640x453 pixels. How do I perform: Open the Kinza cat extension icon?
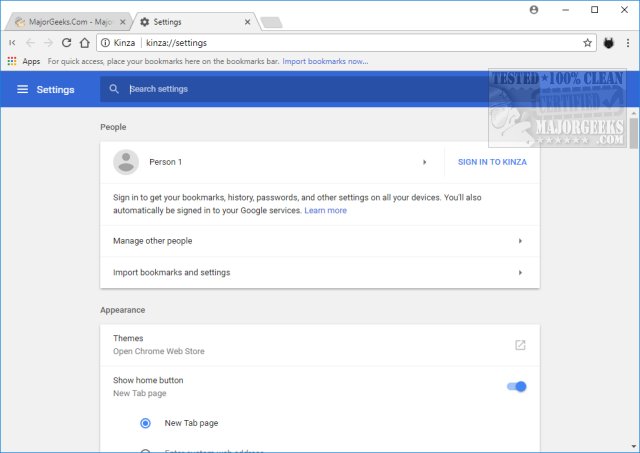point(609,42)
